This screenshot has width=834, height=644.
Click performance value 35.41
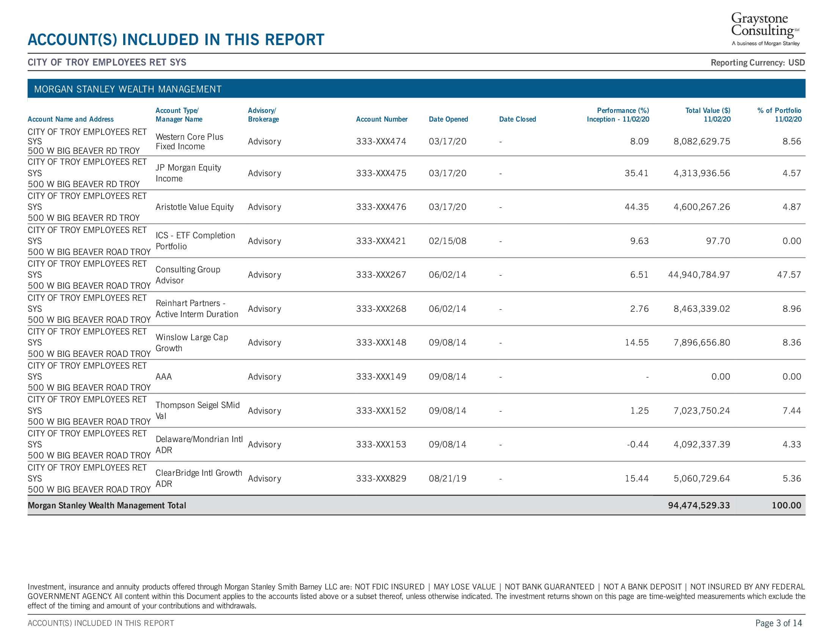point(636,173)
